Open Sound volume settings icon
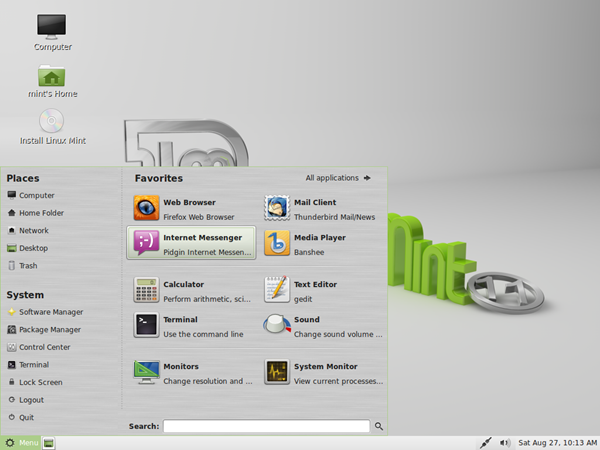This screenshot has width=600, height=450. (x=277, y=325)
